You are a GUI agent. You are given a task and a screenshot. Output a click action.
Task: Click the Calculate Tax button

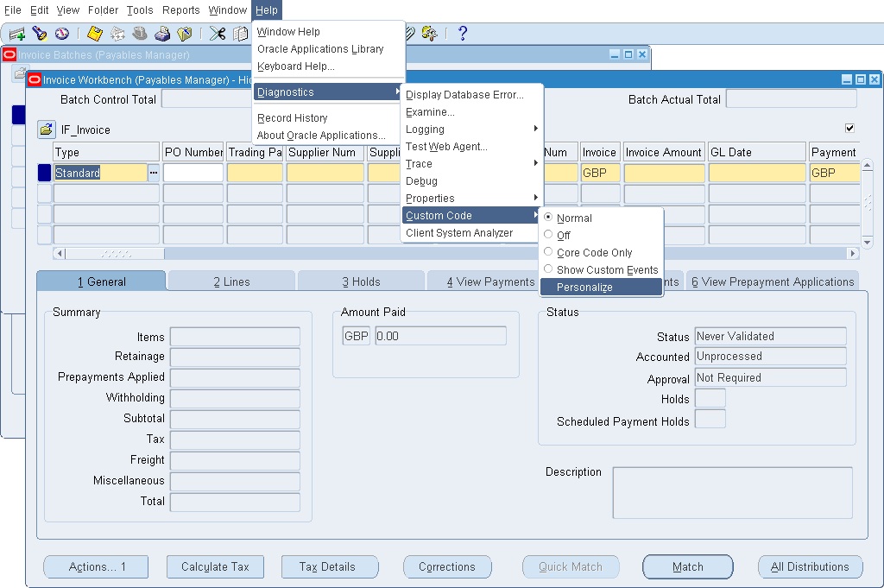tap(215, 566)
